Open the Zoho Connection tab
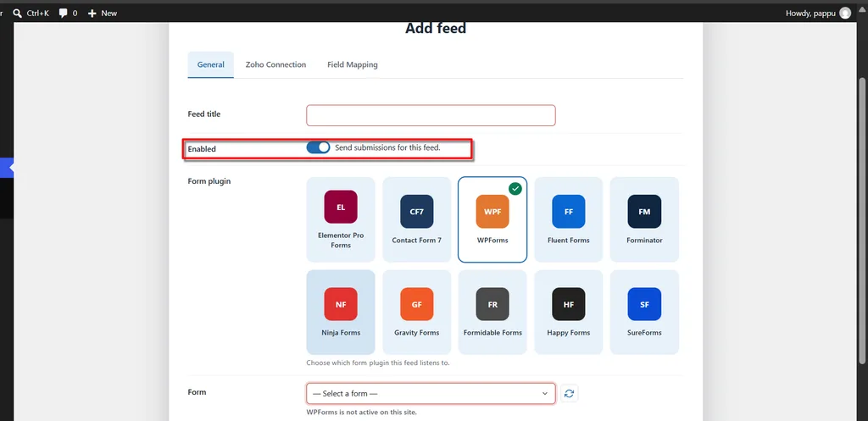868x421 pixels. (x=275, y=64)
